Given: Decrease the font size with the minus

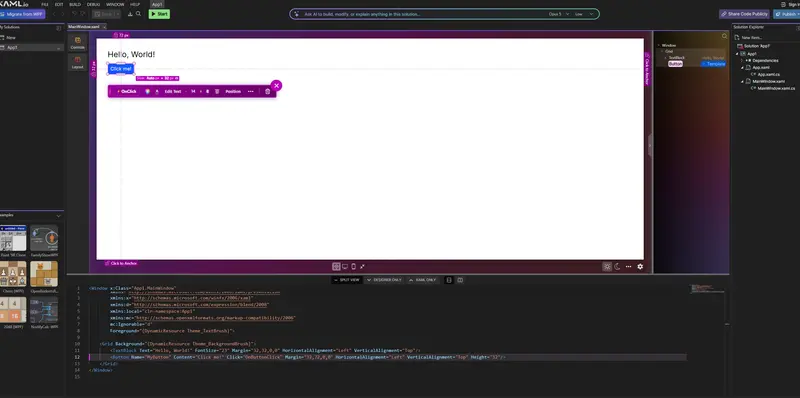Looking at the screenshot, I should (x=186, y=91).
